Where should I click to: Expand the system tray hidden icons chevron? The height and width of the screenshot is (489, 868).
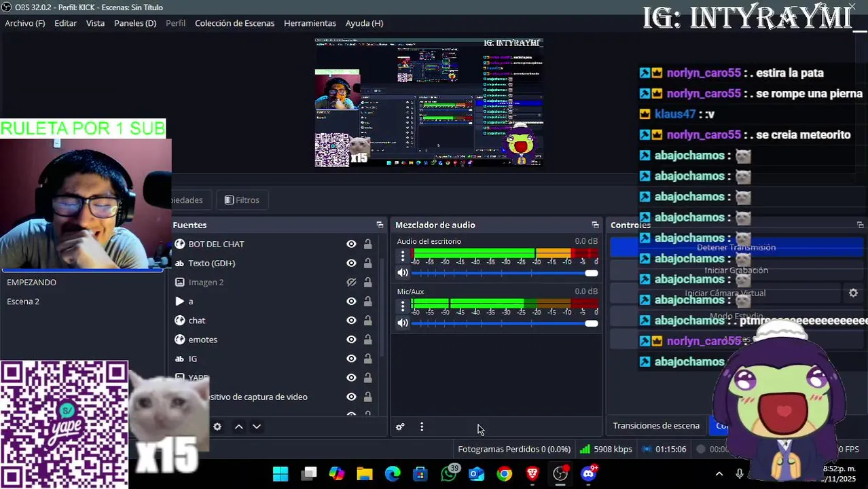click(x=719, y=473)
